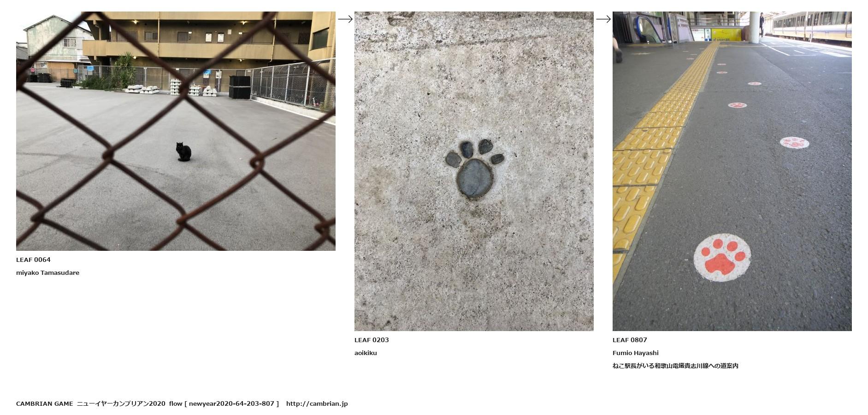This screenshot has height=415, width=868.
Task: Select author name aoikiku
Action: [366, 353]
